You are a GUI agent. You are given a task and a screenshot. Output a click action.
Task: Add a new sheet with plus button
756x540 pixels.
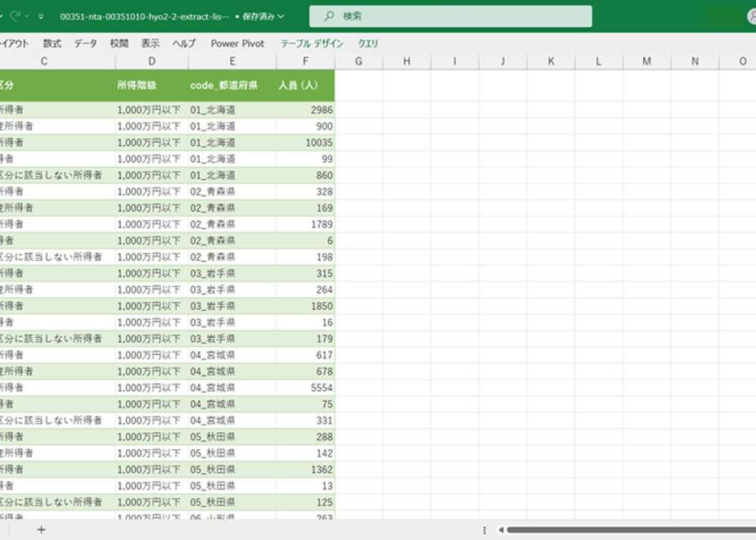coord(42,530)
